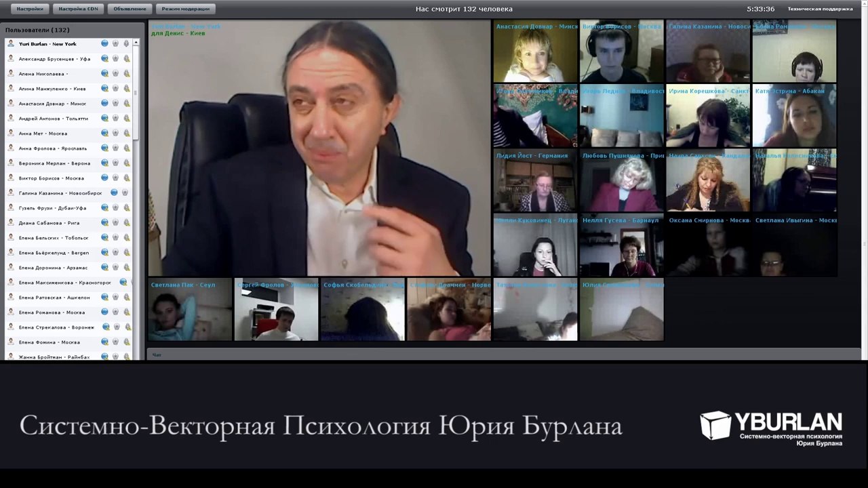Image resolution: width=868 pixels, height=488 pixels.
Task: Click the YBURLAN logo
Action: tap(771, 428)
